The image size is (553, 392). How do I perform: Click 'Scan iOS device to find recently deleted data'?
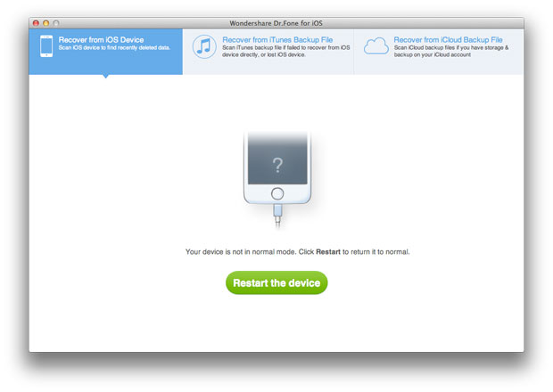[x=114, y=48]
